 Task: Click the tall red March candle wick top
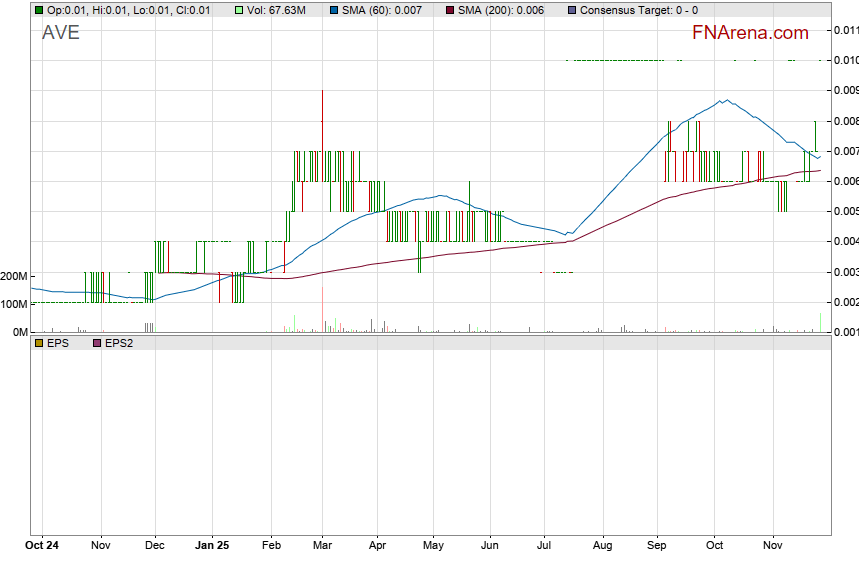tap(322, 91)
